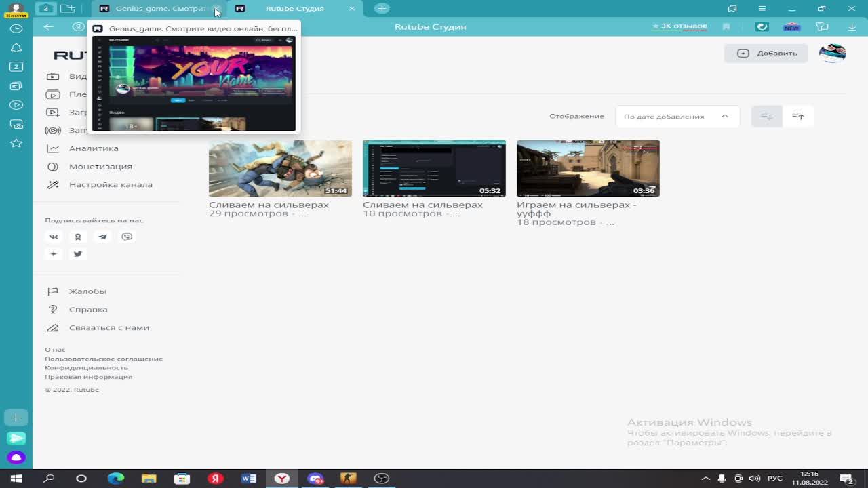The width and height of the screenshot is (868, 488).
Task: Click the Добавить button
Action: pos(766,53)
